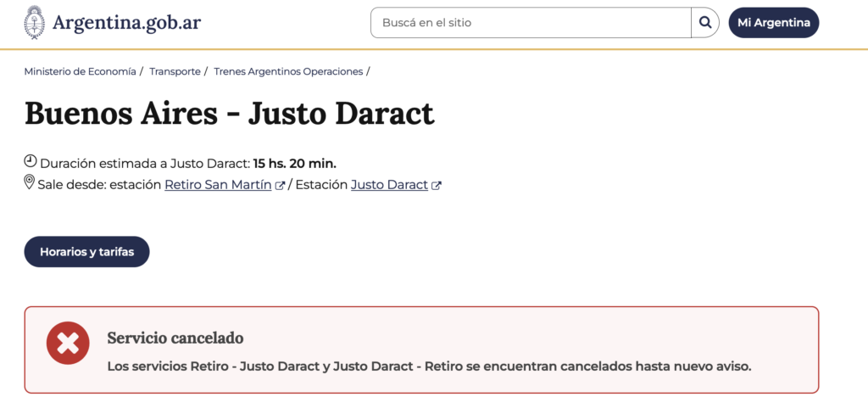
Task: Click the 'Los servicios Retiro - Justo Daract' message
Action: (429, 366)
